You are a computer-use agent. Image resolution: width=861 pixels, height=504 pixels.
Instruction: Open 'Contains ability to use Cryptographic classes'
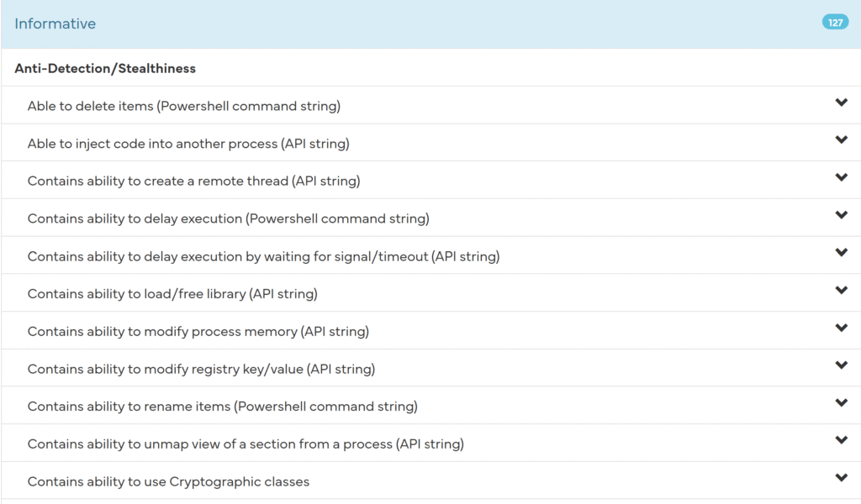pyautogui.click(x=168, y=481)
